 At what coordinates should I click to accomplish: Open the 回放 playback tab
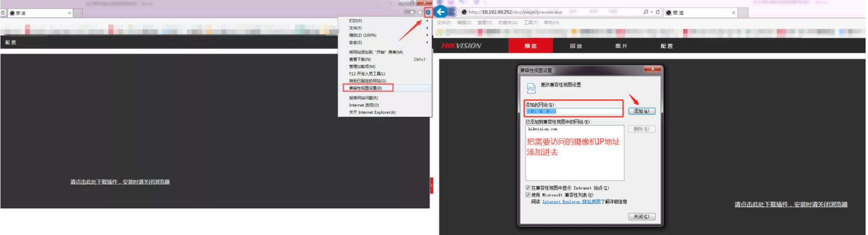coord(576,46)
